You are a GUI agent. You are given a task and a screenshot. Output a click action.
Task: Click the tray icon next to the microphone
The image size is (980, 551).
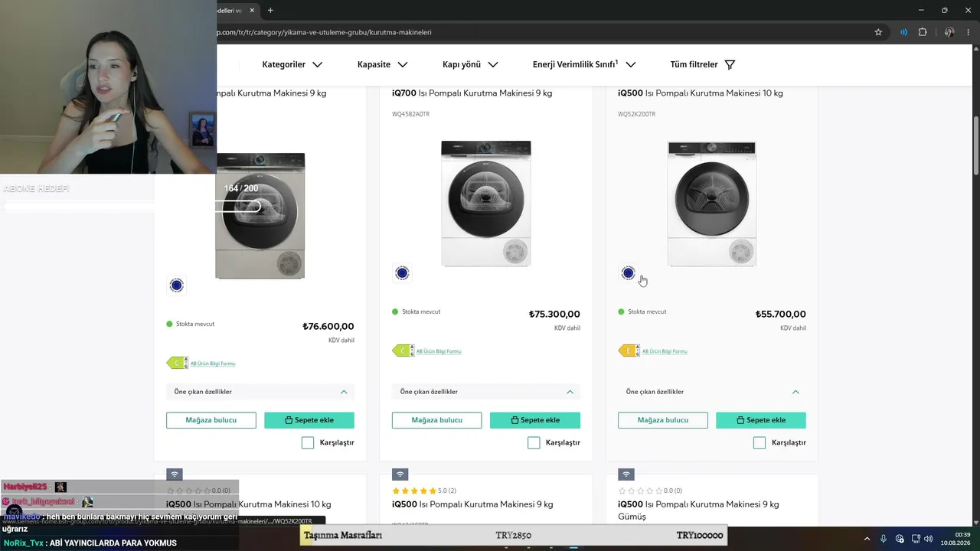click(x=900, y=539)
